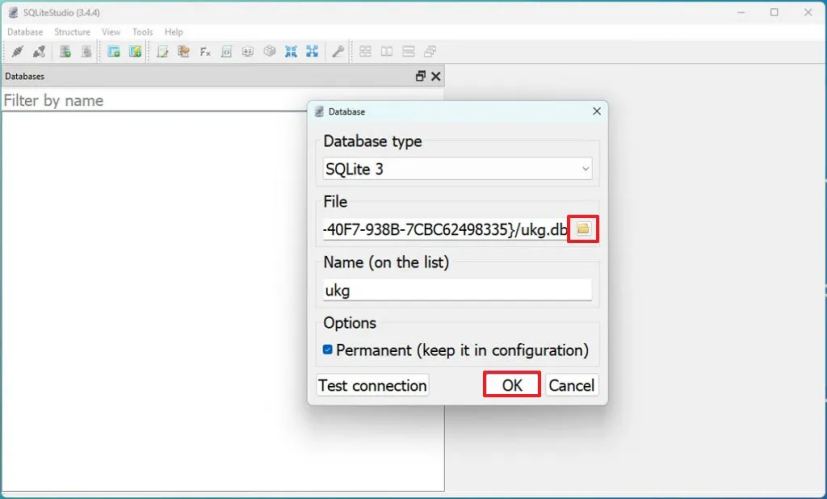Open the Database menu
Viewport: 827px width, 499px height.
pos(25,32)
